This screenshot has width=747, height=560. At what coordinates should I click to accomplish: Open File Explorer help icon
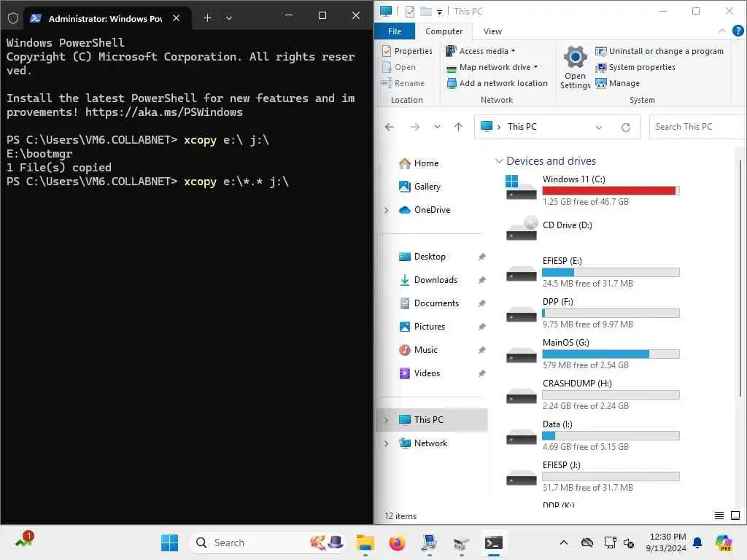pos(738,31)
